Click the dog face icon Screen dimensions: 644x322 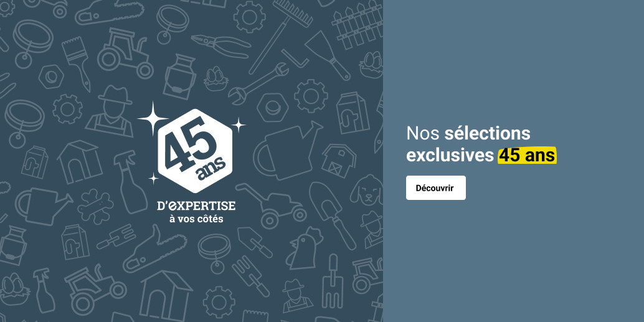click(x=367, y=190)
